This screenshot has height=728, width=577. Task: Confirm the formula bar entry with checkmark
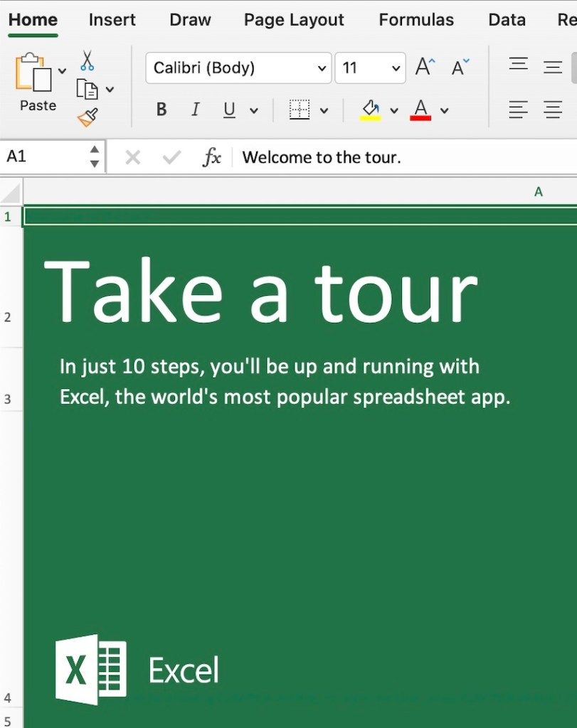pos(171,158)
